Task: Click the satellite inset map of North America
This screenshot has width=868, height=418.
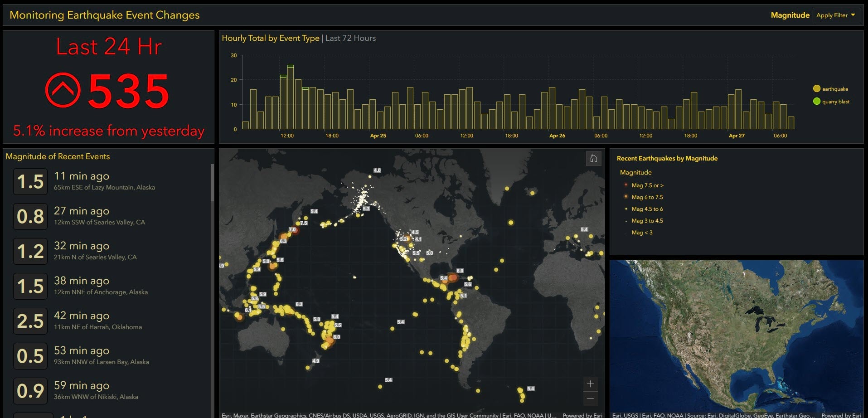Action: (x=738, y=335)
